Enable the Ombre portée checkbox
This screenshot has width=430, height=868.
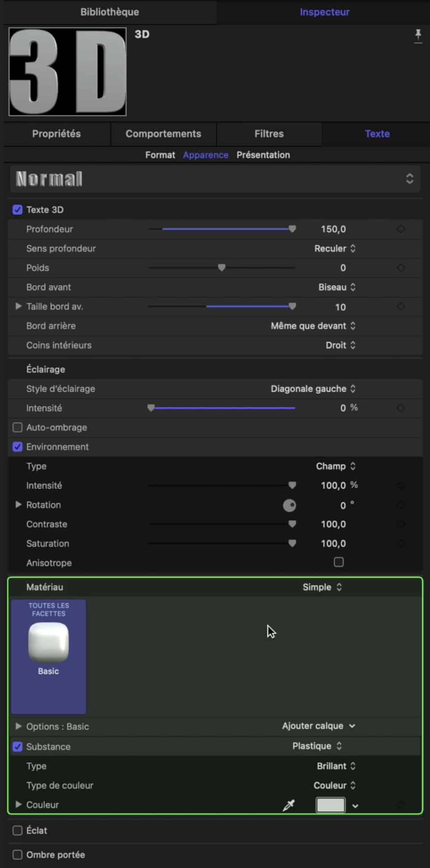pos(17,855)
